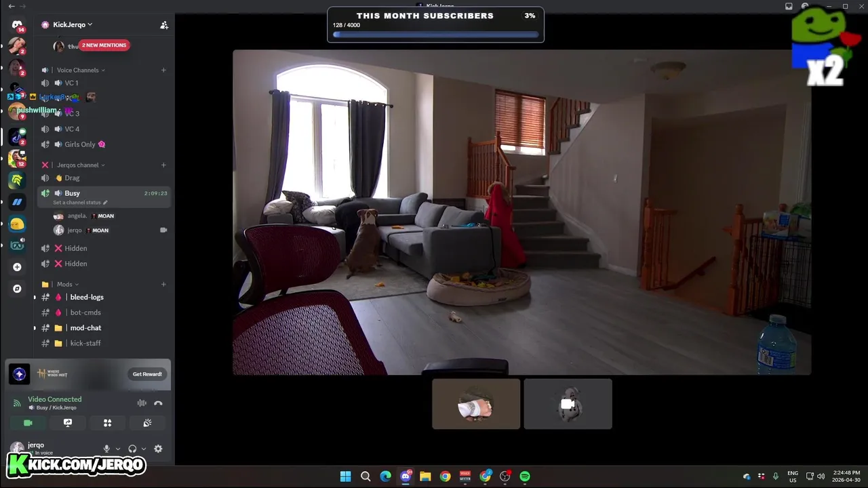Add a channel to the Mods category
The height and width of the screenshot is (488, 868).
163,284
